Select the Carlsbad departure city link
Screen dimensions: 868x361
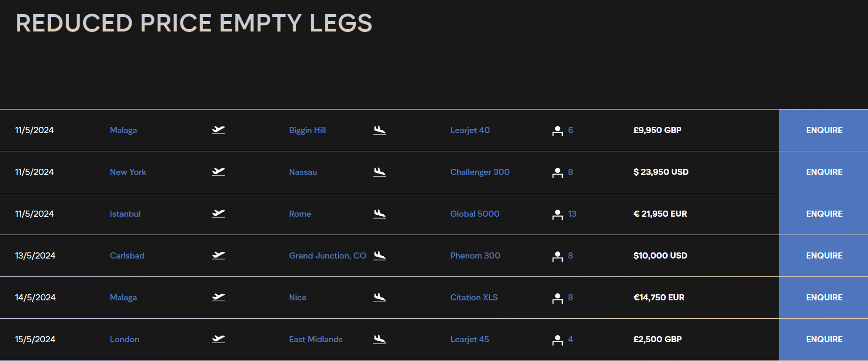127,256
